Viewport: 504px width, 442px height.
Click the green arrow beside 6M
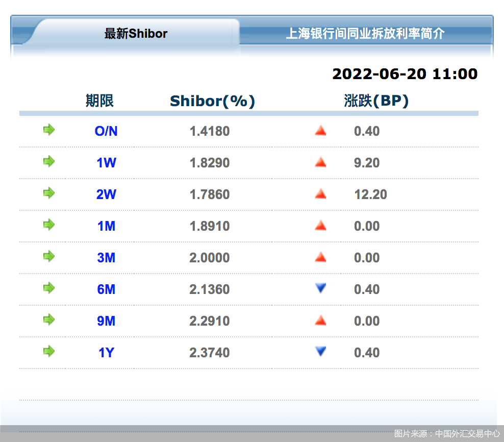point(48,288)
